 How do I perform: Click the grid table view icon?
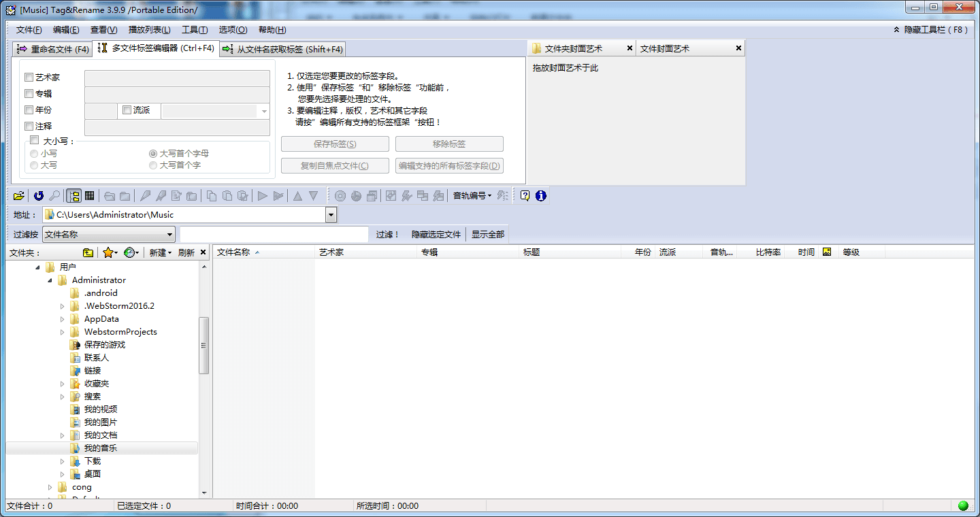89,196
